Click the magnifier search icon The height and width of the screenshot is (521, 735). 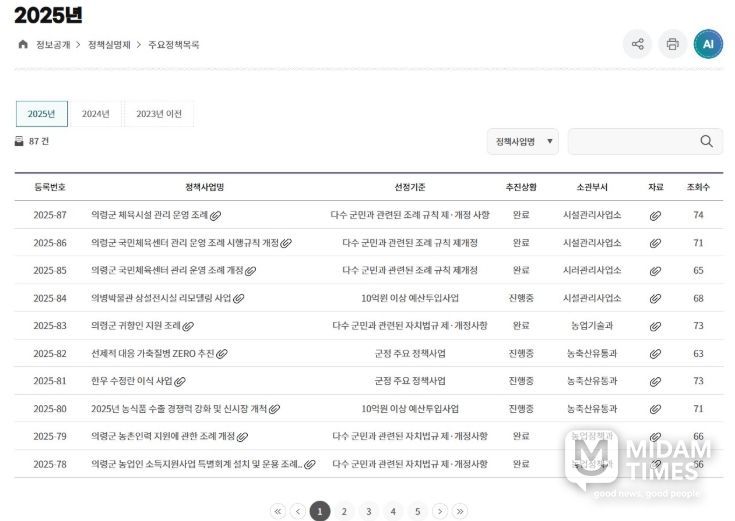tap(706, 142)
